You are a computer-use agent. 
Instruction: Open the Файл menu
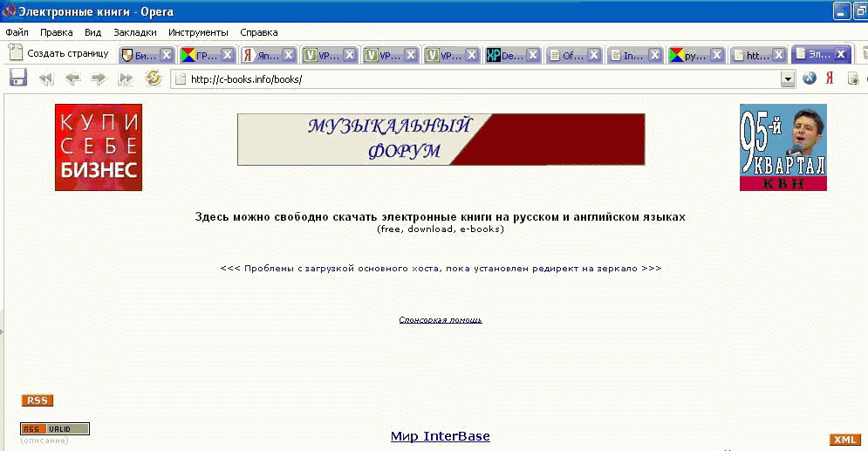pyautogui.click(x=17, y=32)
